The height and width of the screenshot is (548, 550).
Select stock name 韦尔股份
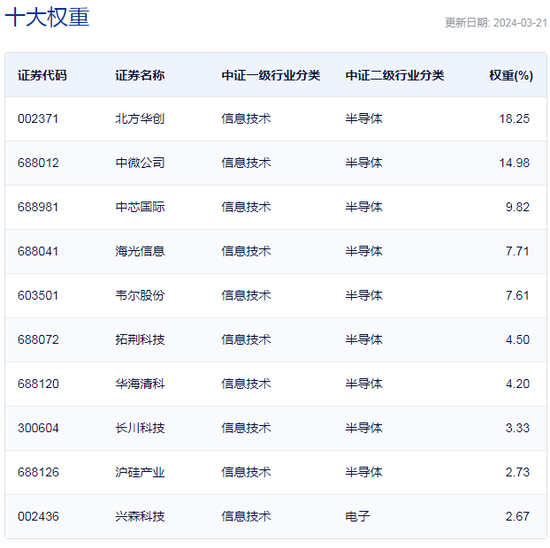pos(140,295)
